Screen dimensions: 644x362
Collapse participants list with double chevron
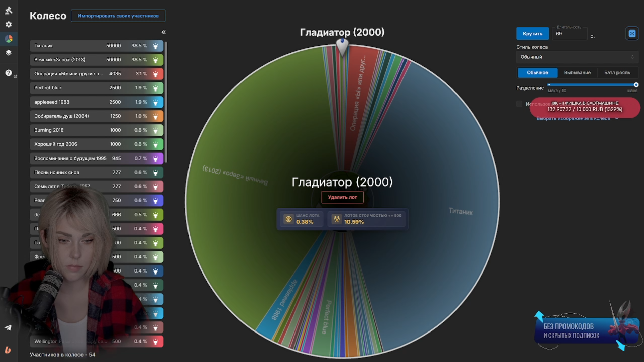[x=163, y=32]
